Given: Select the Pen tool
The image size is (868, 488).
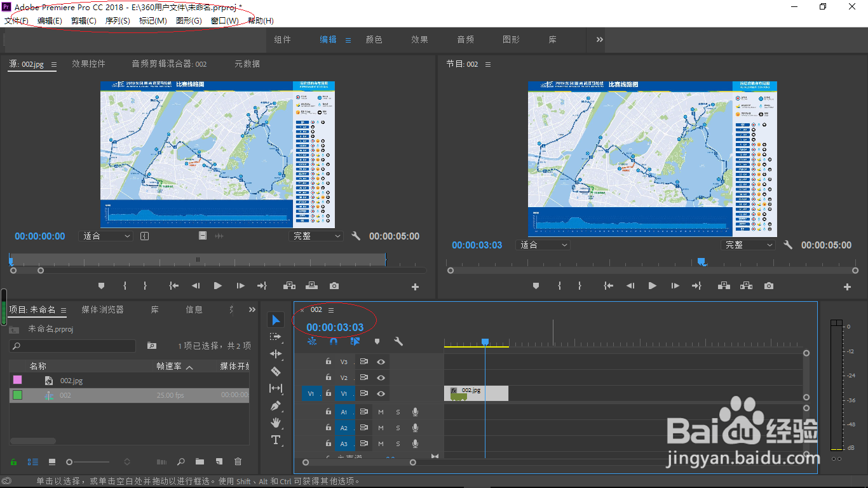Looking at the screenshot, I should (x=276, y=404).
